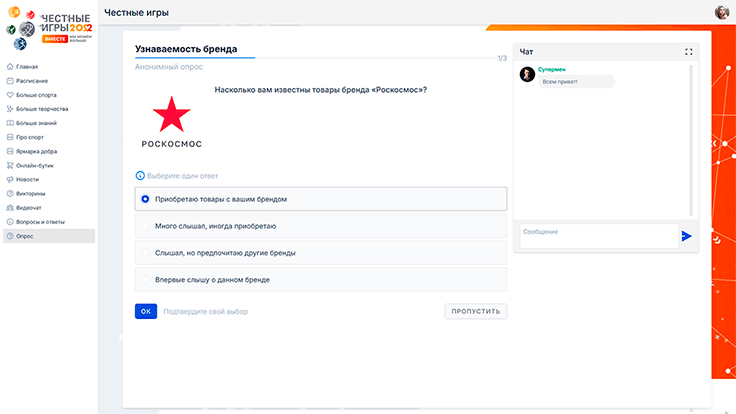Screen dimensions: 736x414
Task: Open Новости menu label
Action: pos(27,179)
